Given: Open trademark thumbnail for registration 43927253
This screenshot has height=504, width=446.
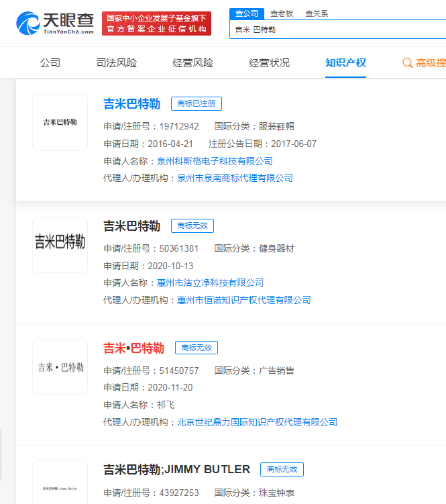Looking at the screenshot, I should click(60, 483).
